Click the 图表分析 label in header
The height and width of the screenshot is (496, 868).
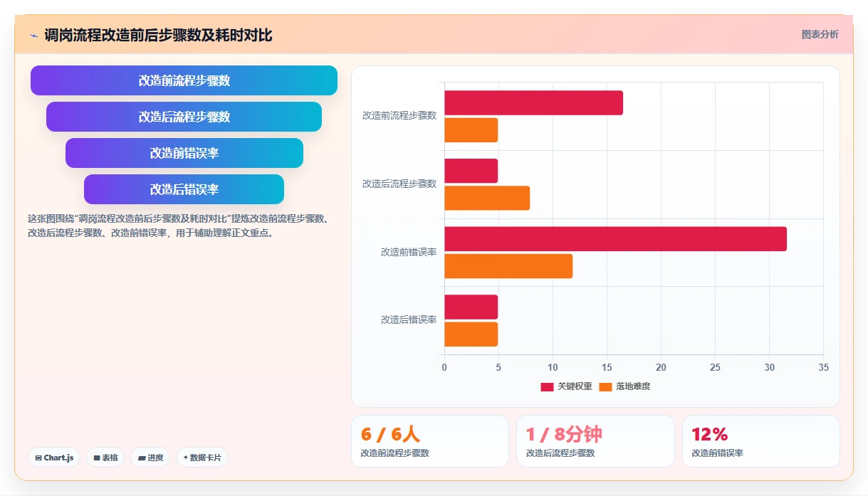pos(820,34)
